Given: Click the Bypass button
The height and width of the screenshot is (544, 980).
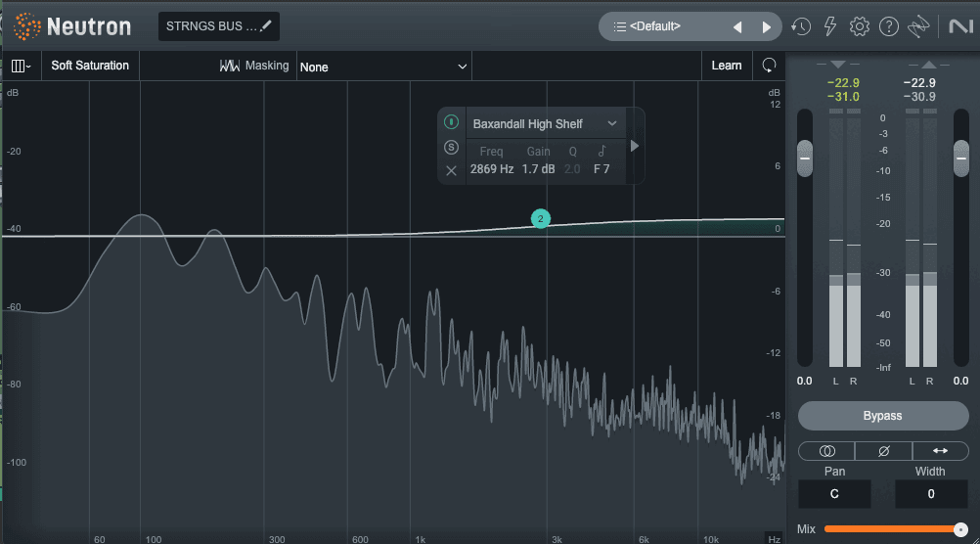Looking at the screenshot, I should coord(883,416).
